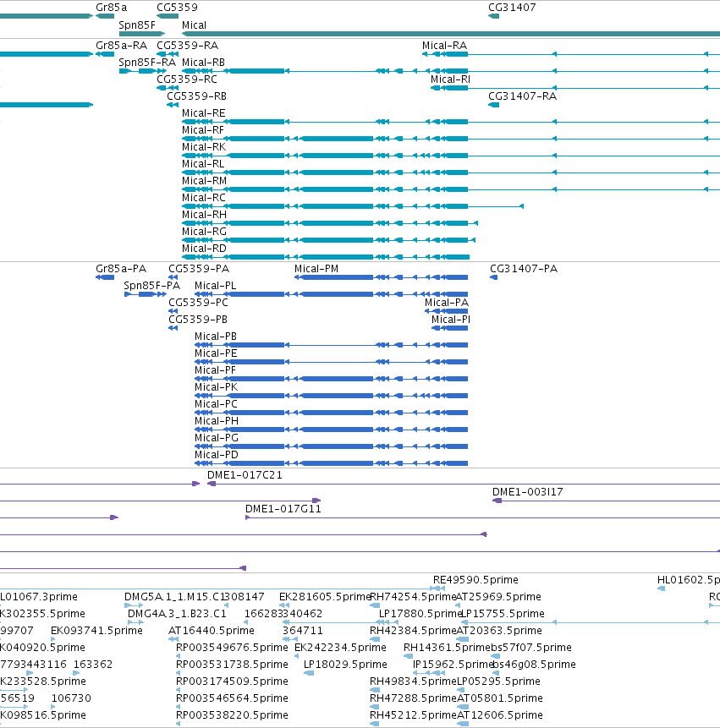Click the DMG5A.1_1.M15.C1 EST label

pyautogui.click(x=175, y=597)
